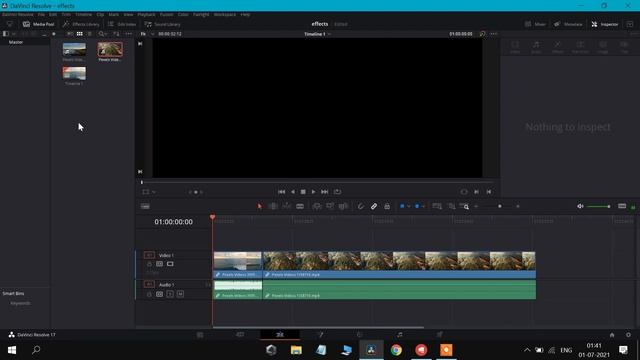Screen dimensions: 640x360
Task: Open the Workspace menu
Action: 224,14
